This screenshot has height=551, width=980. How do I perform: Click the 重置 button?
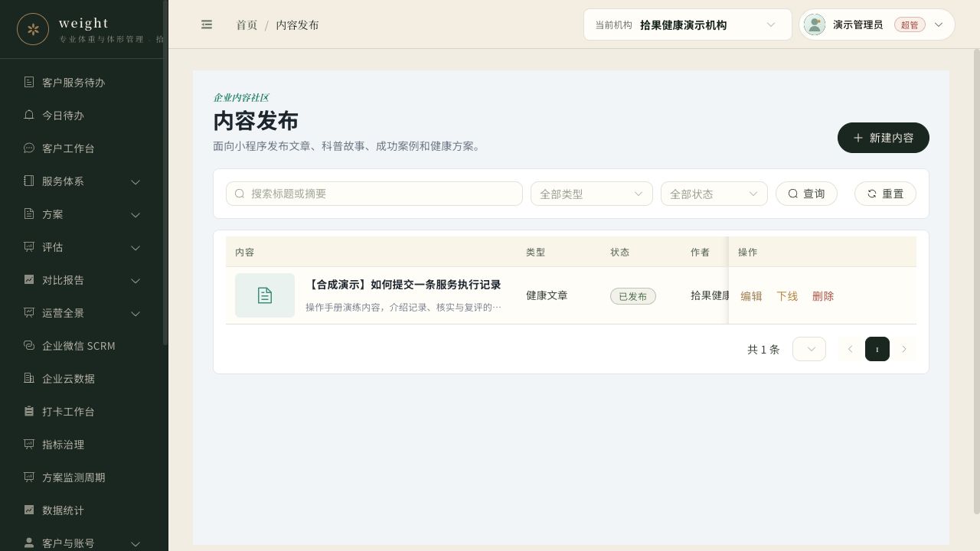tap(885, 194)
